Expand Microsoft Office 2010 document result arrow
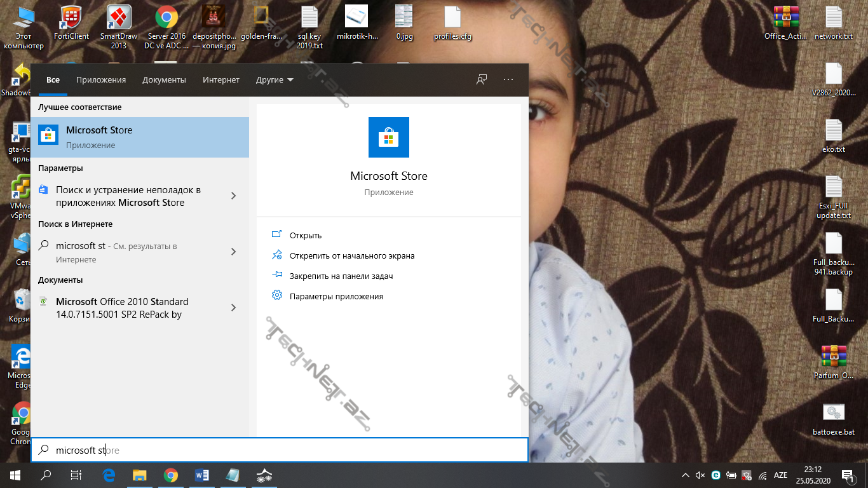 tap(233, 308)
